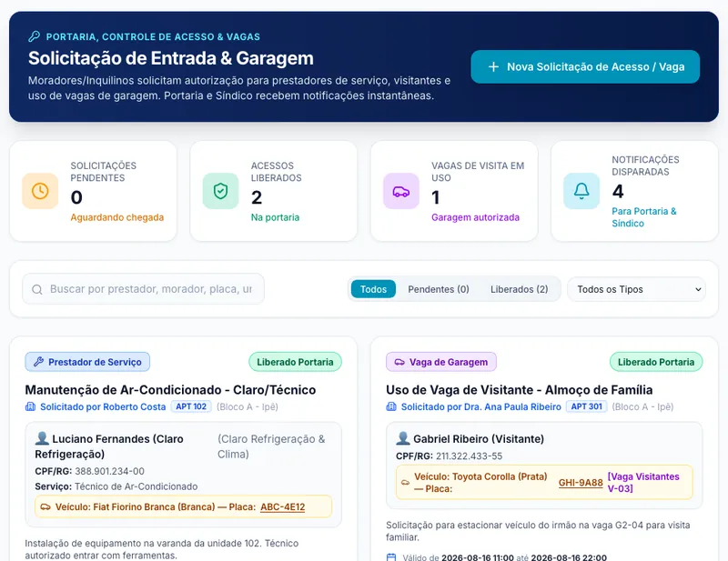
Task: Switch to Pendentes (0) filter
Action: (439, 289)
